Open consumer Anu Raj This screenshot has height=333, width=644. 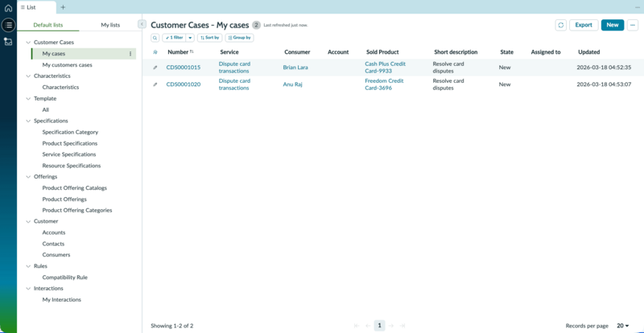[x=292, y=84]
